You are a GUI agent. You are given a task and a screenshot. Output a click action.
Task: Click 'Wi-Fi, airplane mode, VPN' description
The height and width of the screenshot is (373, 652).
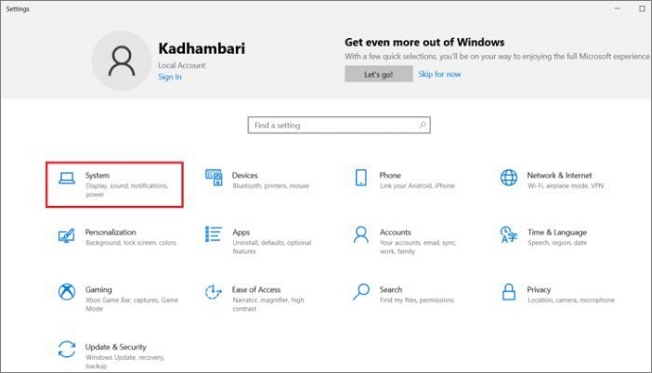566,185
